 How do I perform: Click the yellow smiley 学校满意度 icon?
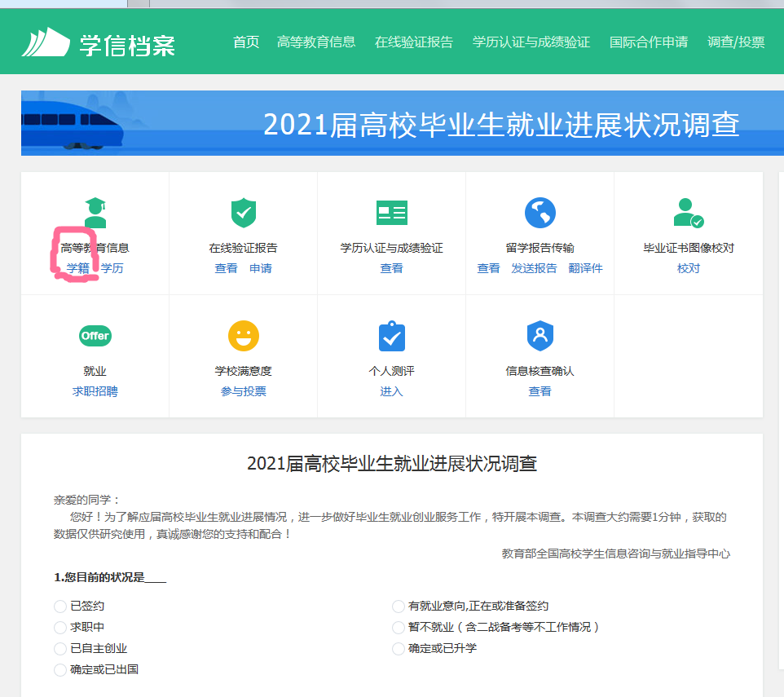[243, 336]
